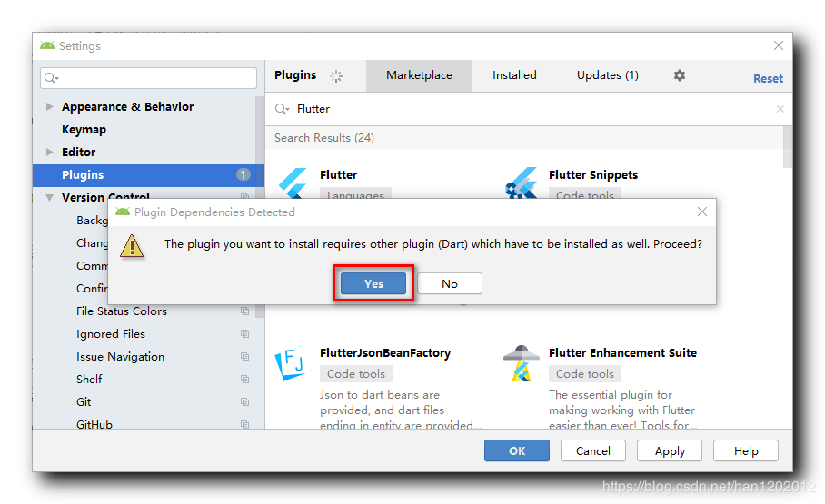
Task: Click the warning icon in dialog
Action: 132,246
